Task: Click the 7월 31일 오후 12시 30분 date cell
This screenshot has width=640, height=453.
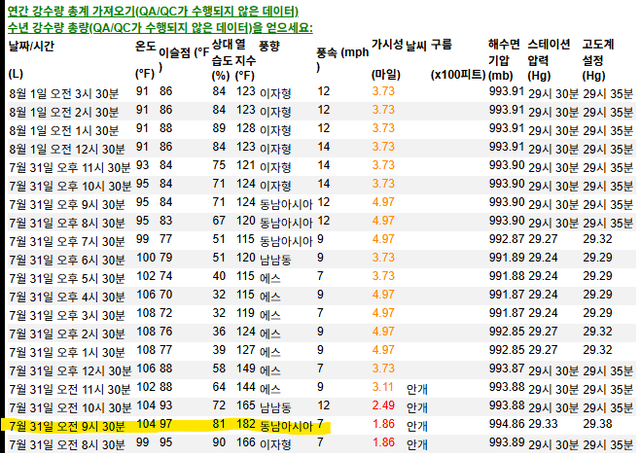Action: coord(66,369)
